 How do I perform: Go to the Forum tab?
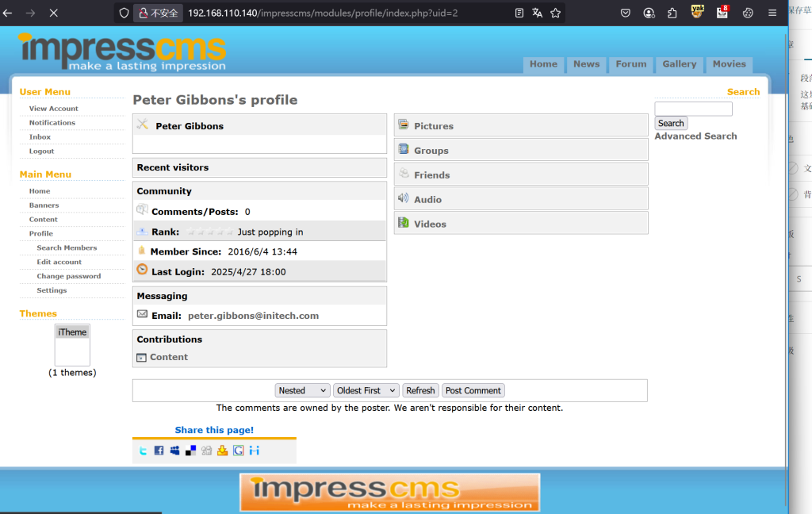point(631,64)
